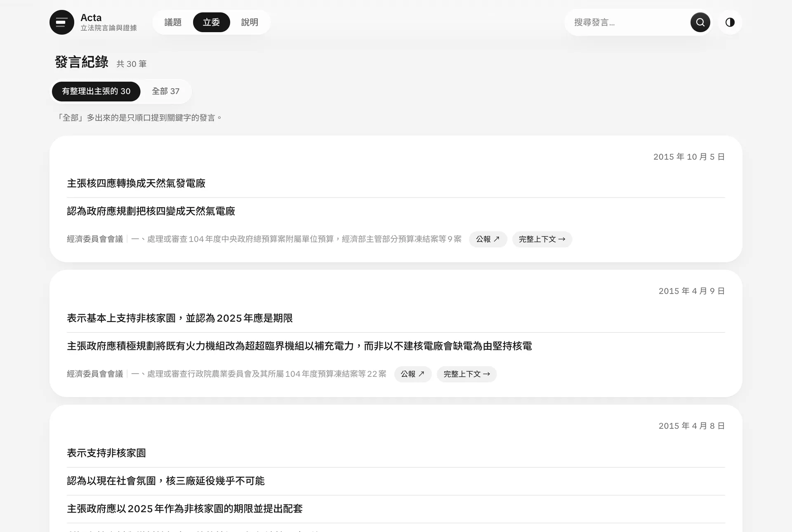Open the 說明 nav tab
Viewport: 792px width, 532px height.
pyautogui.click(x=250, y=22)
